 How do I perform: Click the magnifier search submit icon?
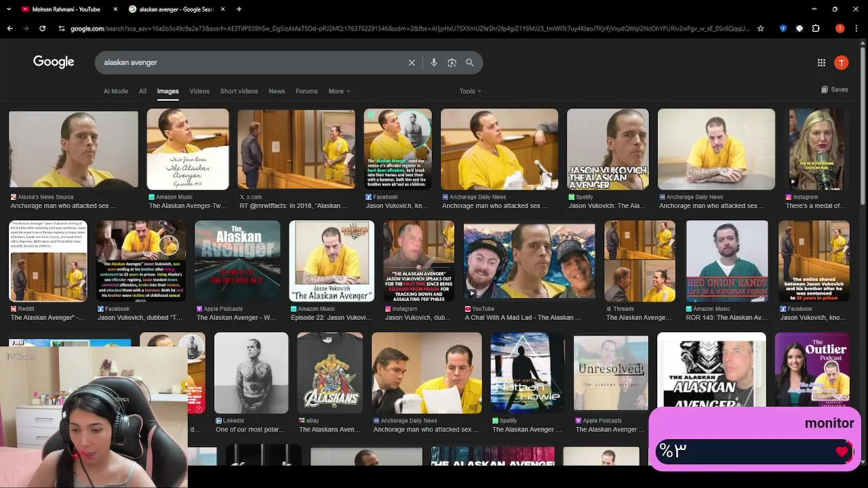[x=470, y=62]
